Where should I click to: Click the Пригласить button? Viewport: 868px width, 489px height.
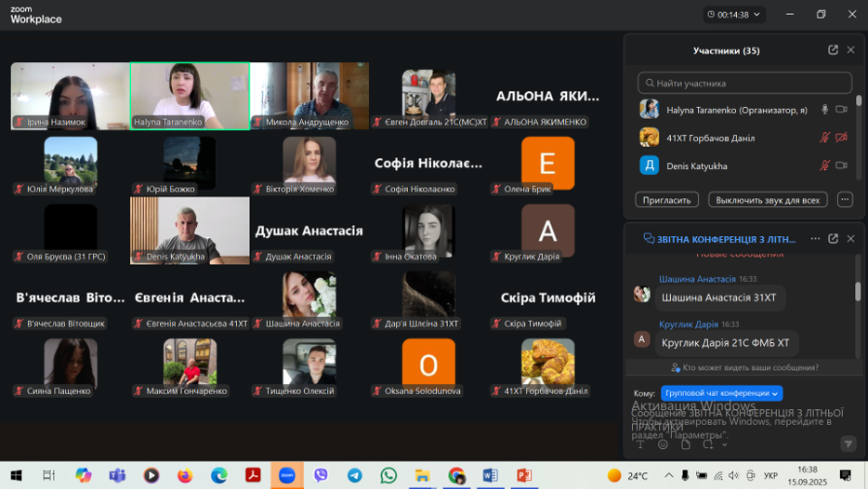[x=666, y=200]
